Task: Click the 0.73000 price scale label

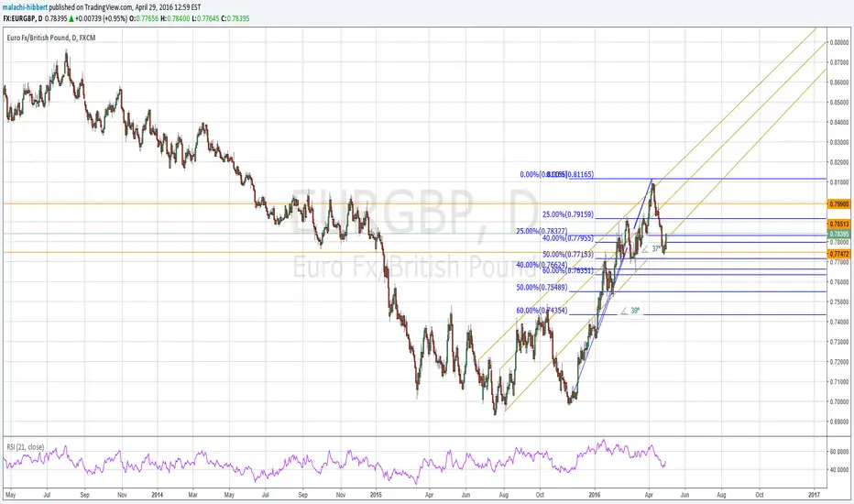Action: (x=839, y=342)
